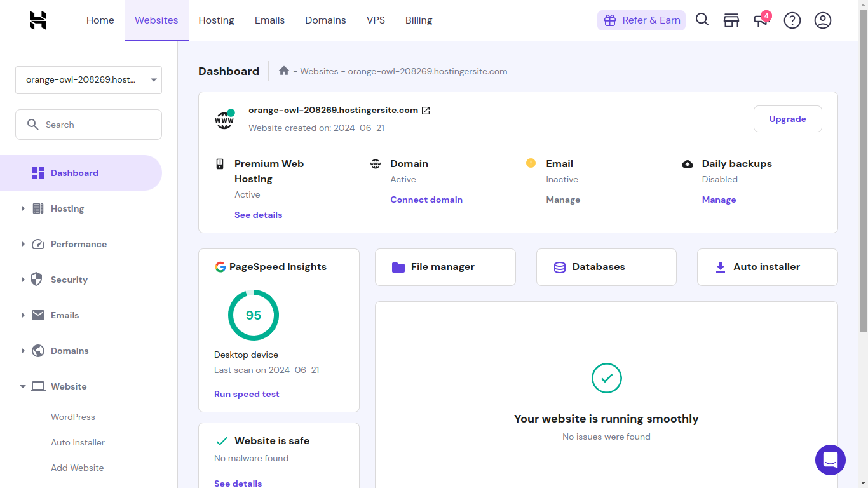Open the search magnifier in top bar

[x=702, y=20]
